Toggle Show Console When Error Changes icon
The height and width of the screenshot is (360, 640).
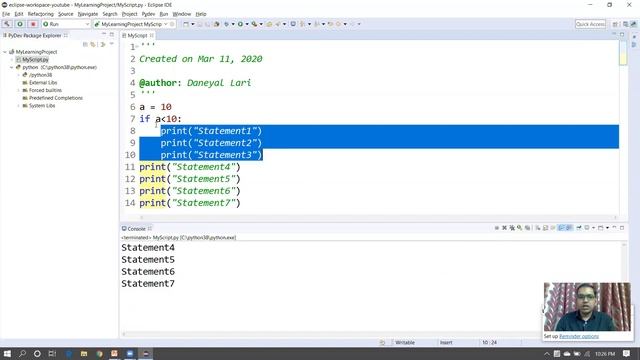pyautogui.click(x=569, y=228)
